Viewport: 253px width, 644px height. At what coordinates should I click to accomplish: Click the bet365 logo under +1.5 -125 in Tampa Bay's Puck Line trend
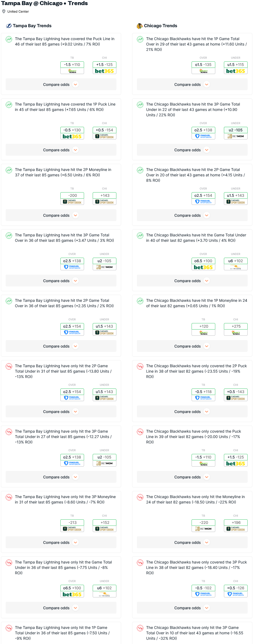point(105,71)
